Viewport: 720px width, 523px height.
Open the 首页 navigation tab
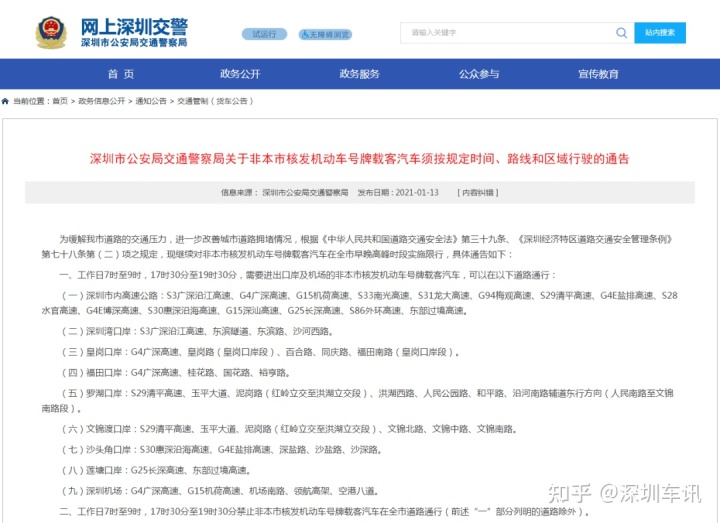121,74
